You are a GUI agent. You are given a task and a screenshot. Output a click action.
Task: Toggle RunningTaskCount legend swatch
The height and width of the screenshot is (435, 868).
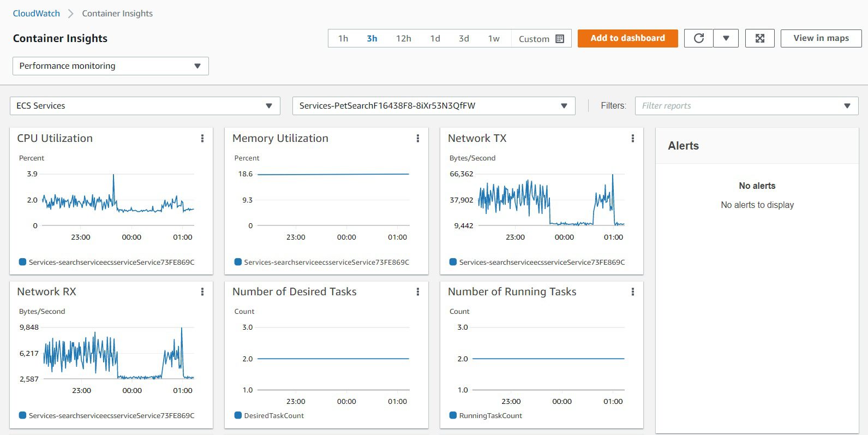pos(453,415)
